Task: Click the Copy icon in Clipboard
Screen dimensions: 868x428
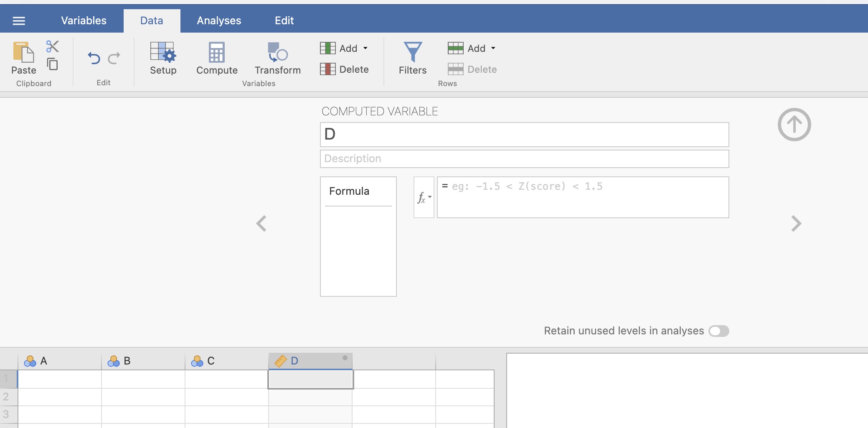Action: coord(53,64)
